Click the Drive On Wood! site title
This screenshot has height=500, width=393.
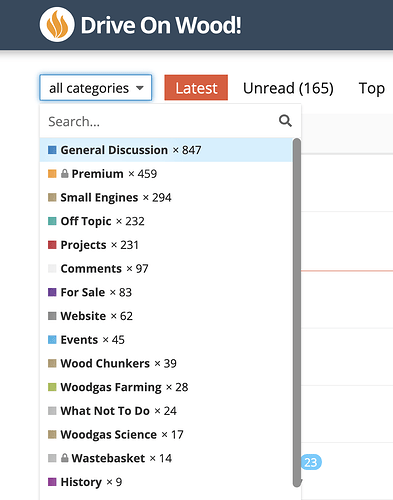click(161, 25)
